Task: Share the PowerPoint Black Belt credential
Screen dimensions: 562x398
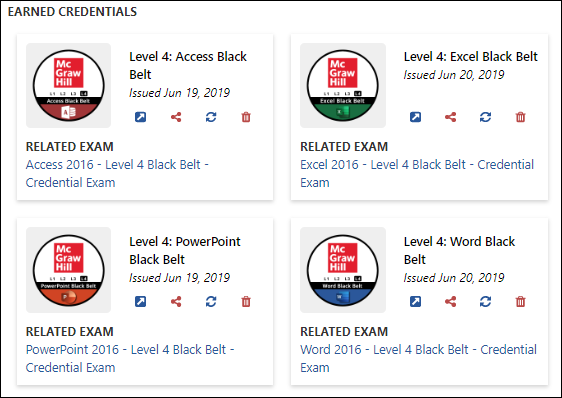Action: (x=176, y=302)
